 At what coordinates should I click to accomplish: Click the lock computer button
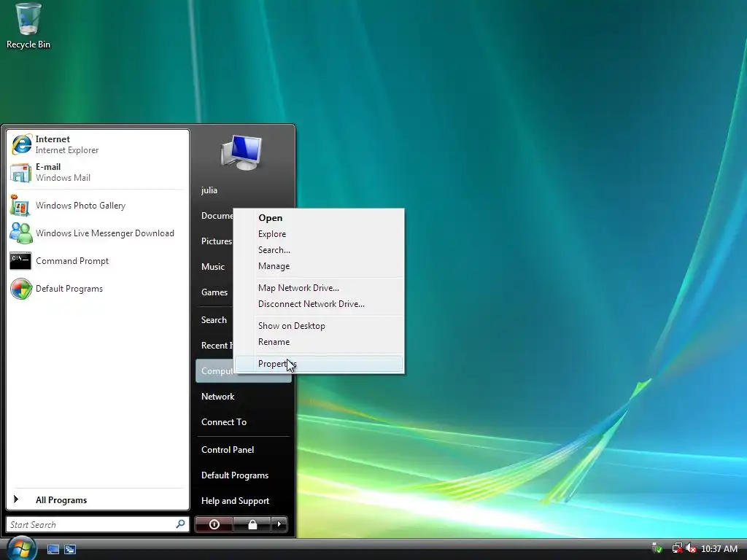point(252,524)
